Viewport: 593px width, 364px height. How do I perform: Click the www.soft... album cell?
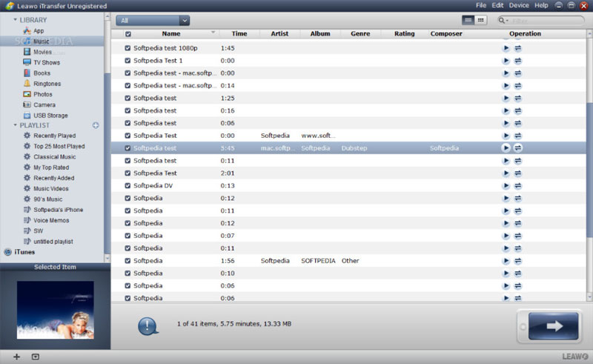[318, 136]
